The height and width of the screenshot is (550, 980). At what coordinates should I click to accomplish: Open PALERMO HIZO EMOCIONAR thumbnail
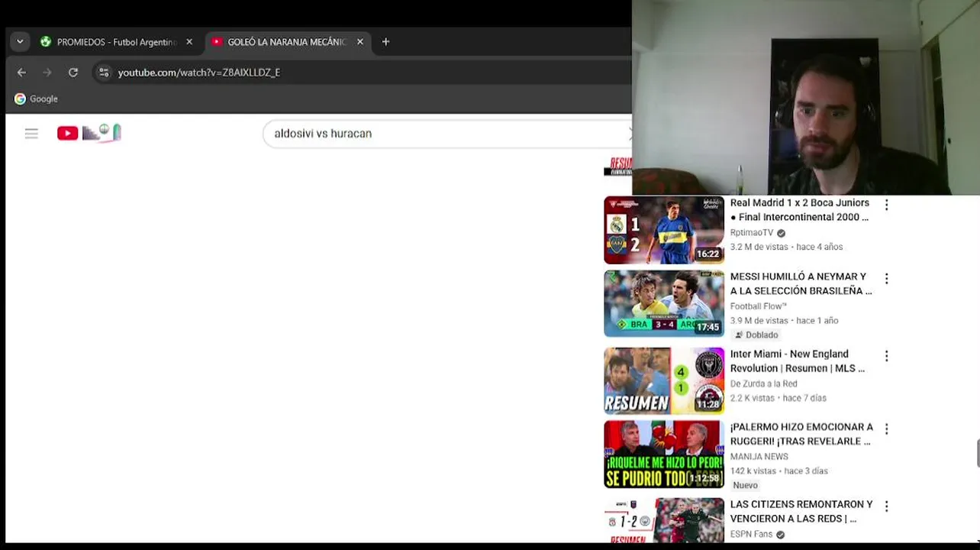pyautogui.click(x=664, y=455)
